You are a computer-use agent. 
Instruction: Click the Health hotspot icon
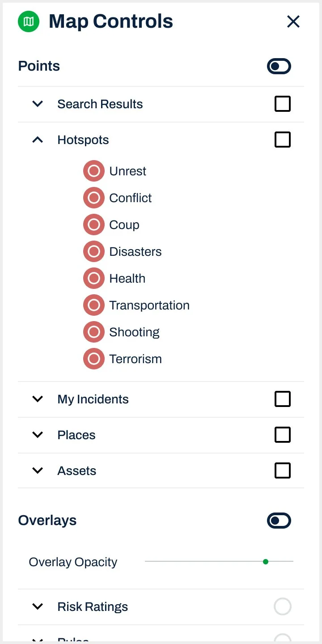point(94,279)
